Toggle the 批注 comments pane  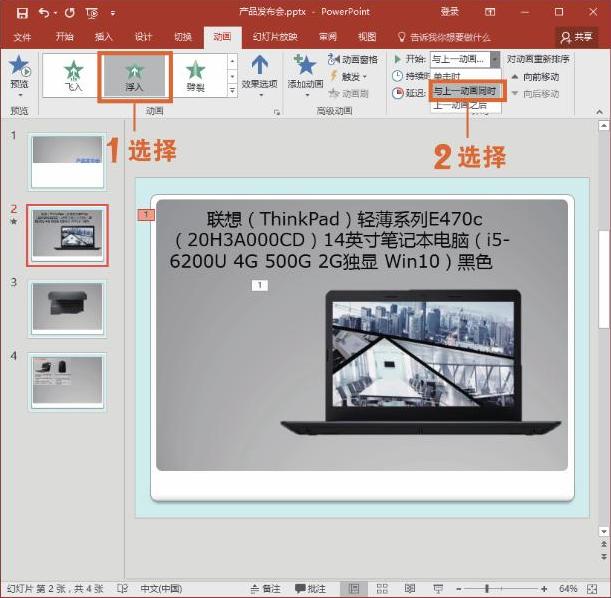(310, 589)
